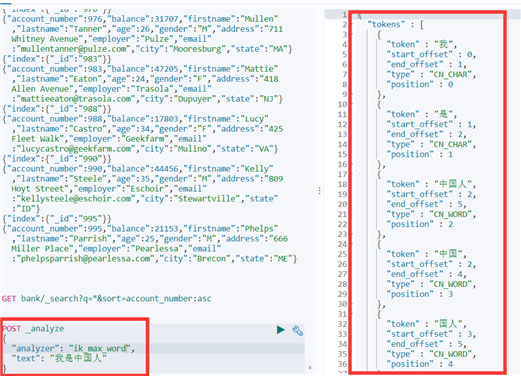Click line number 32 in the output gutter
This screenshot has height=376, width=521.
coord(342,324)
